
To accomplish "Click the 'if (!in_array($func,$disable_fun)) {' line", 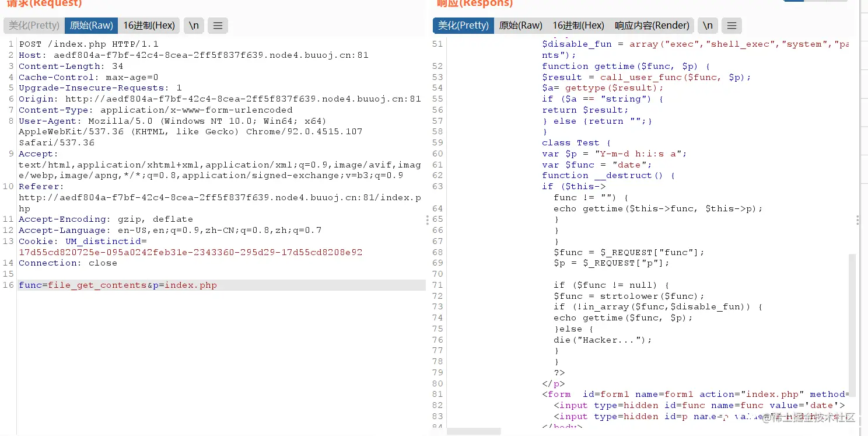I will (658, 306).
